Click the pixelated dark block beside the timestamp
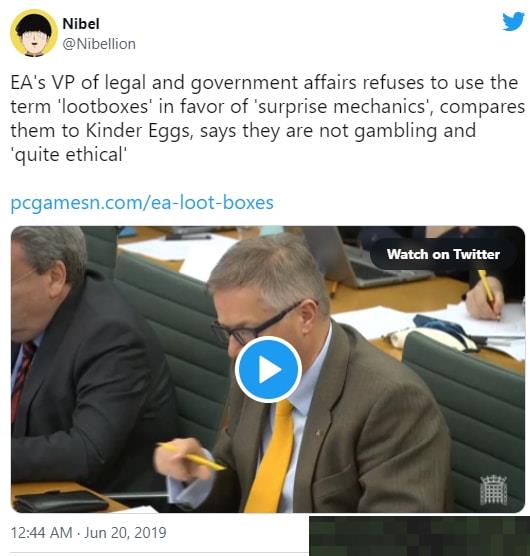Image resolution: width=530 pixels, height=556 pixels. pos(419,536)
